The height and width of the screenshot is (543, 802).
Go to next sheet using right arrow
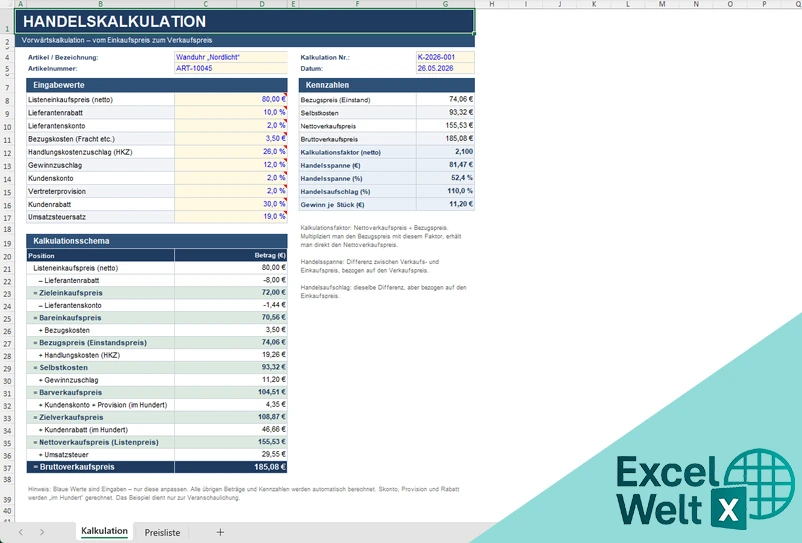point(42,532)
